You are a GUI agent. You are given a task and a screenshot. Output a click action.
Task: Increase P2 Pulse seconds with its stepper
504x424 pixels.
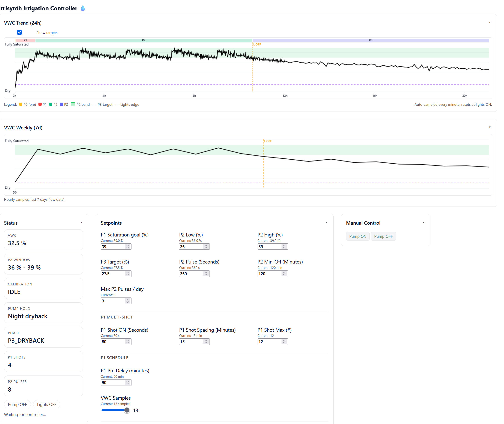pos(206,272)
